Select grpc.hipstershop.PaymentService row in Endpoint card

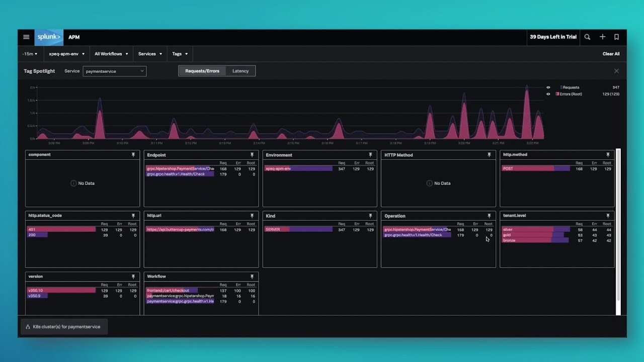pos(201,169)
